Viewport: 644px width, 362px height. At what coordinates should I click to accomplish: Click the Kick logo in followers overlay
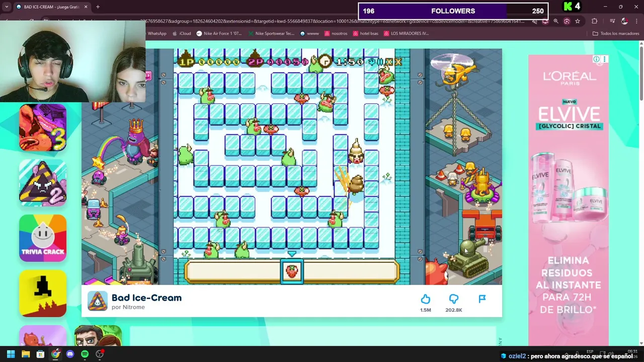tap(568, 7)
